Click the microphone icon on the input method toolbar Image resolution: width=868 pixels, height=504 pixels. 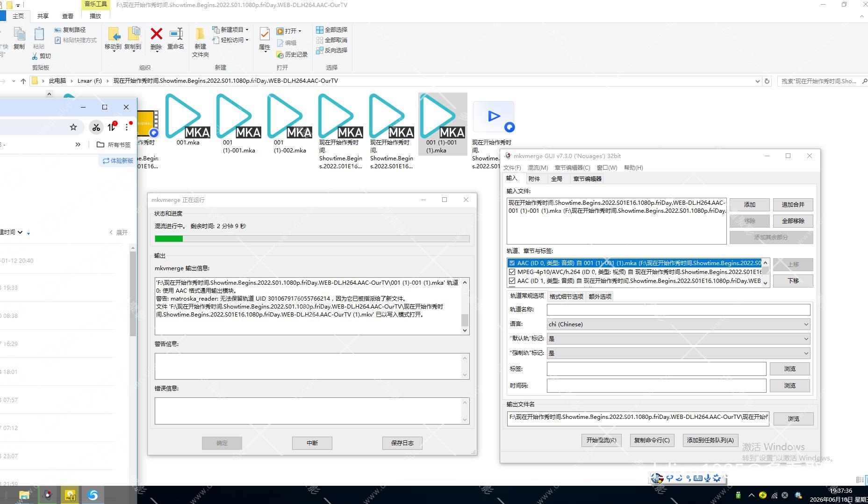point(707,478)
